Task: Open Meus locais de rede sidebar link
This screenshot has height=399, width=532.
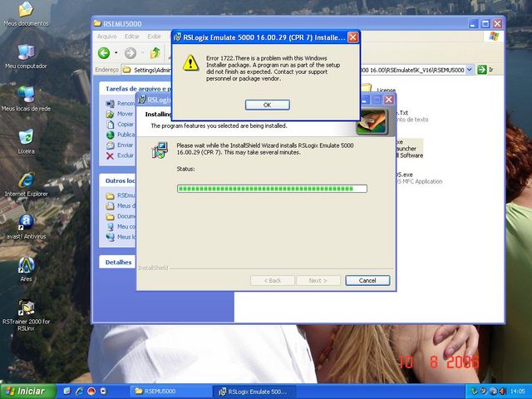Action: click(126, 237)
